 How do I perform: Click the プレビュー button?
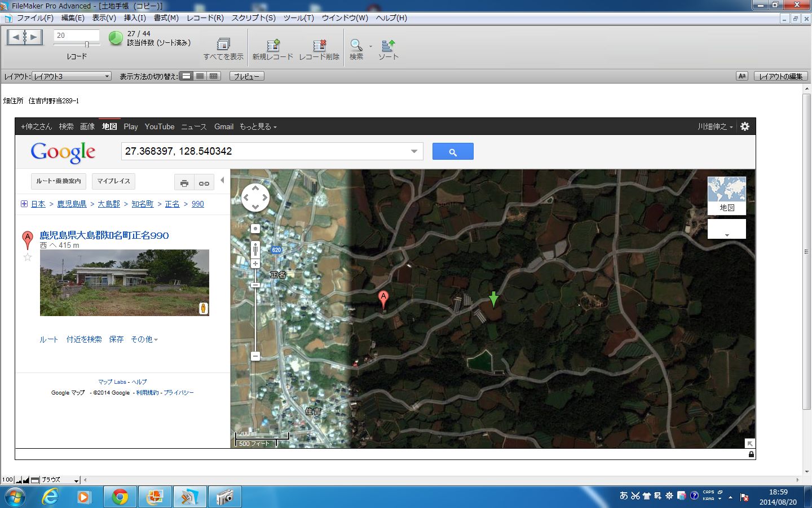coord(247,76)
